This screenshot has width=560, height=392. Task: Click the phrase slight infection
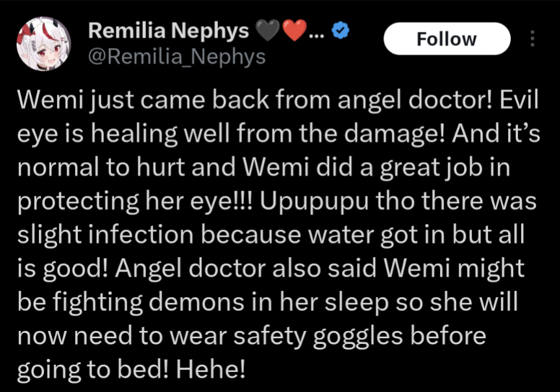(105, 236)
